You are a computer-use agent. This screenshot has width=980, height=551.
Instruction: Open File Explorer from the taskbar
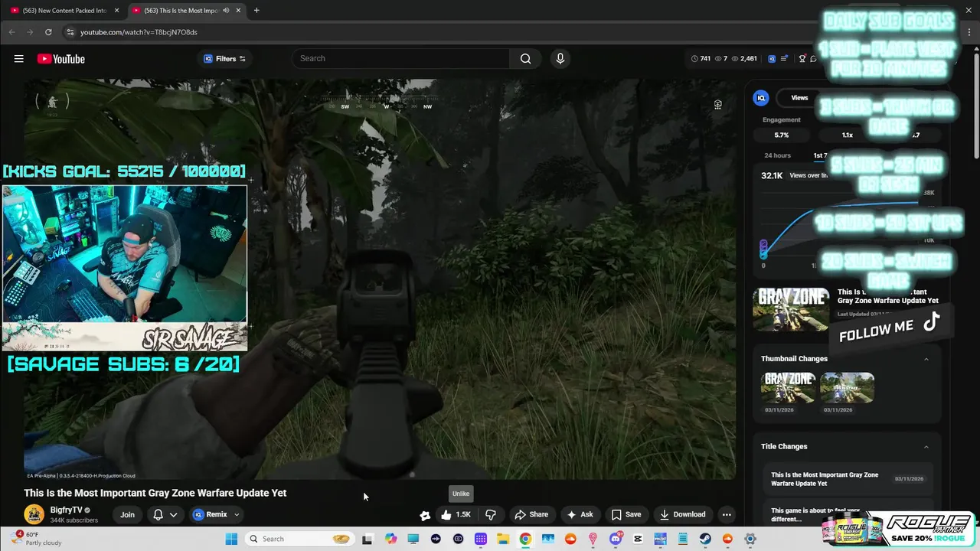coord(503,539)
